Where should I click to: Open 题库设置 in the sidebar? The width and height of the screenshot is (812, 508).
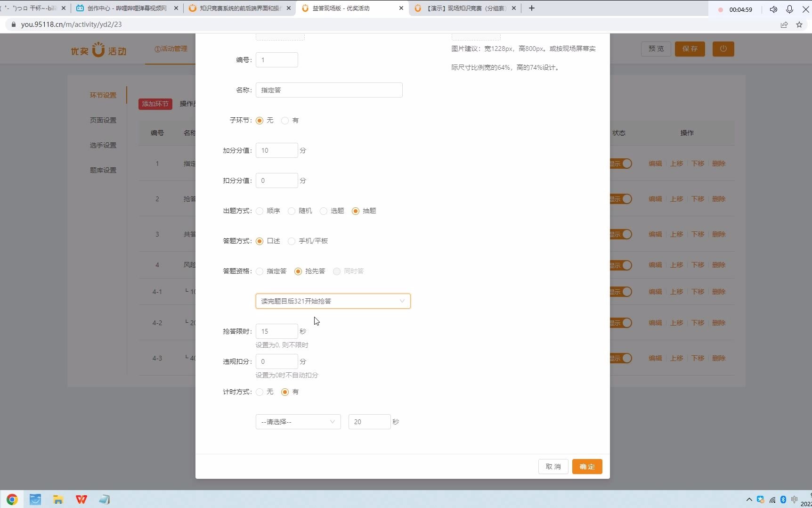[x=103, y=170]
